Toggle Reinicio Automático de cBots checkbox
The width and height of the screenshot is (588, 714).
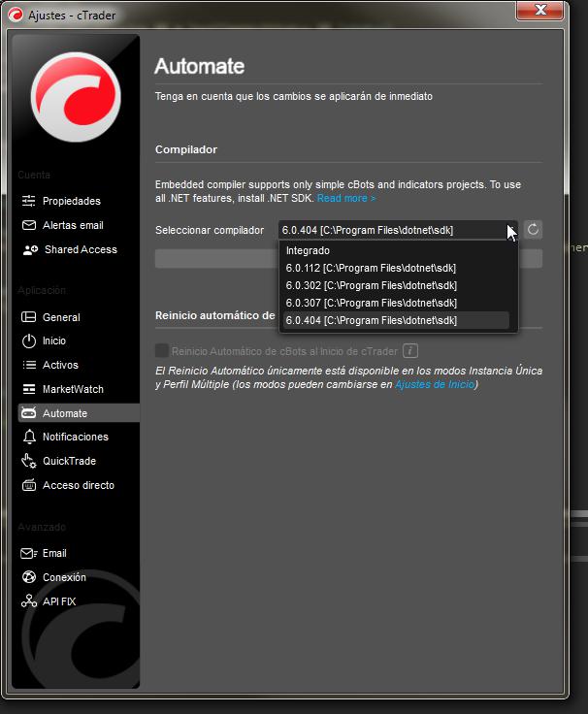[x=161, y=350]
